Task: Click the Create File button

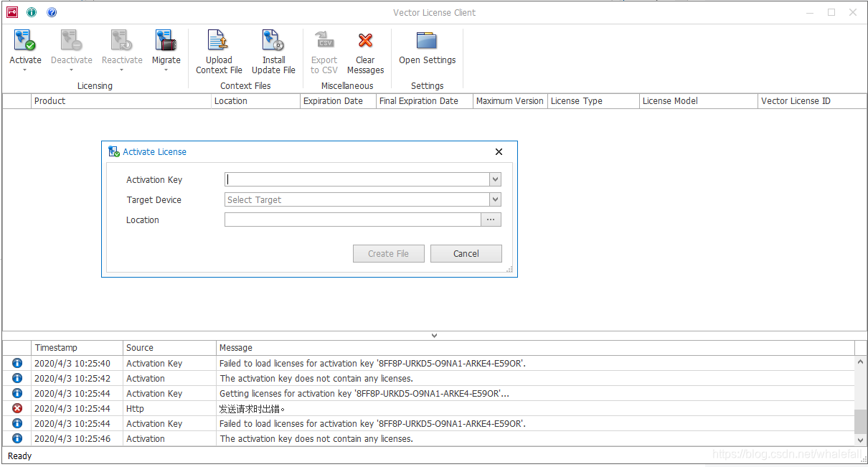Action: coord(389,253)
